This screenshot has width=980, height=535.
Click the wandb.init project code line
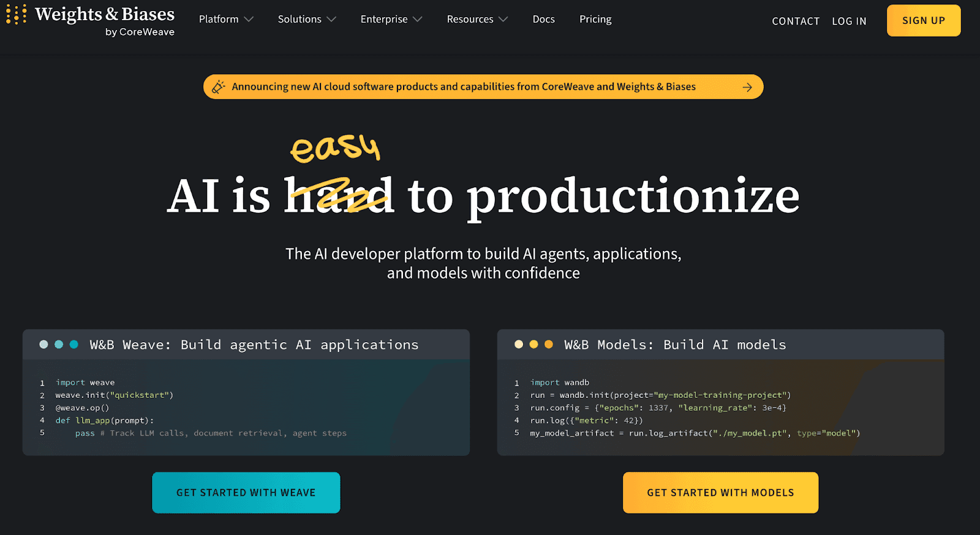pyautogui.click(x=661, y=395)
